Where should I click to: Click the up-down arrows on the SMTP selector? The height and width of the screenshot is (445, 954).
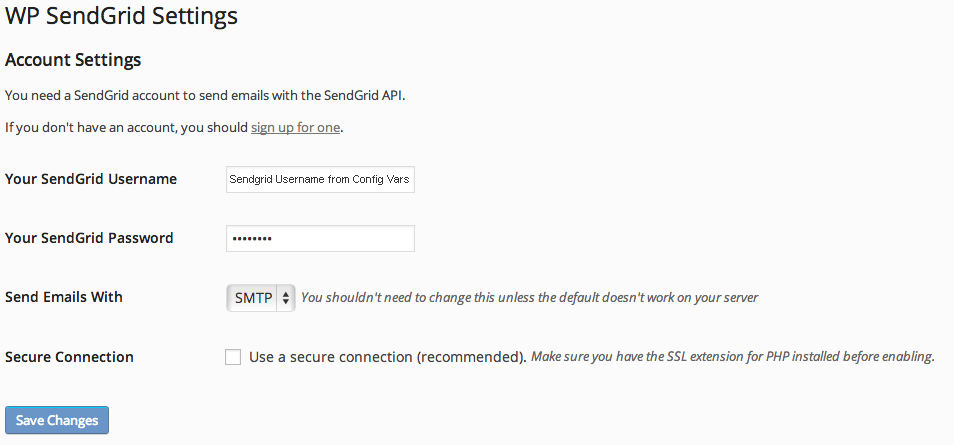(287, 297)
